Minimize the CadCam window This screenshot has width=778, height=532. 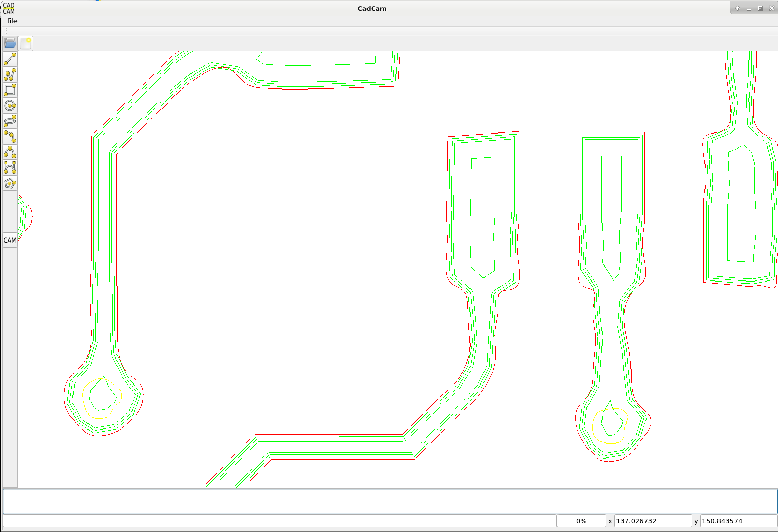[749, 8]
